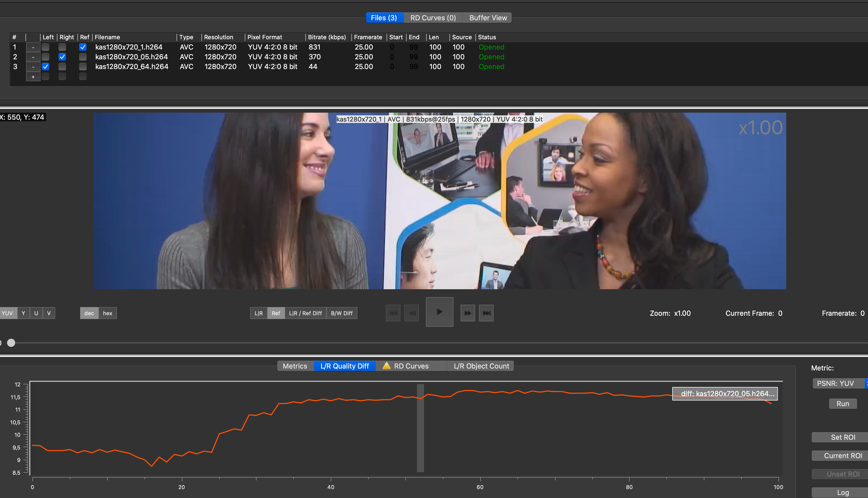Screen dimensions: 868x498
Task: Jump to last frame button
Action: point(486,313)
